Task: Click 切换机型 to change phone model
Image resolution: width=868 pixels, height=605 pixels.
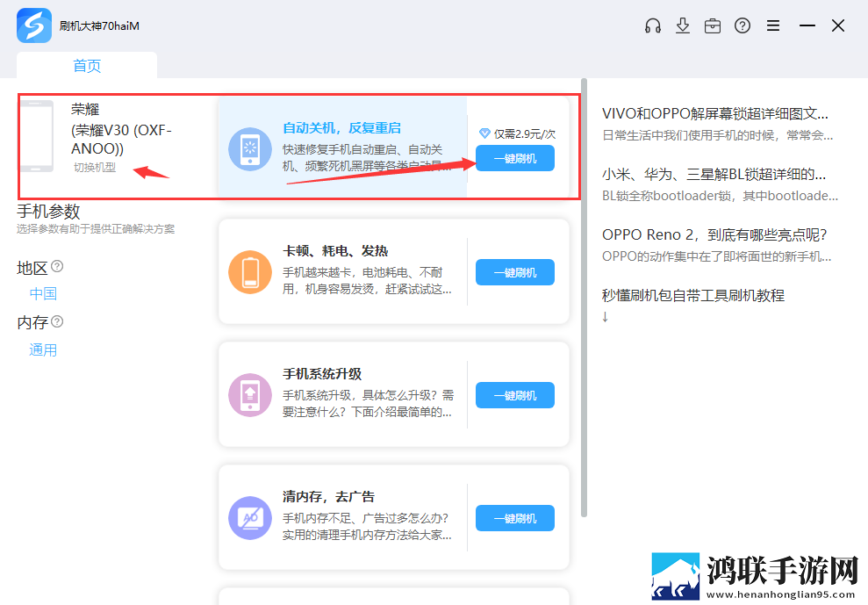Action: (x=95, y=168)
